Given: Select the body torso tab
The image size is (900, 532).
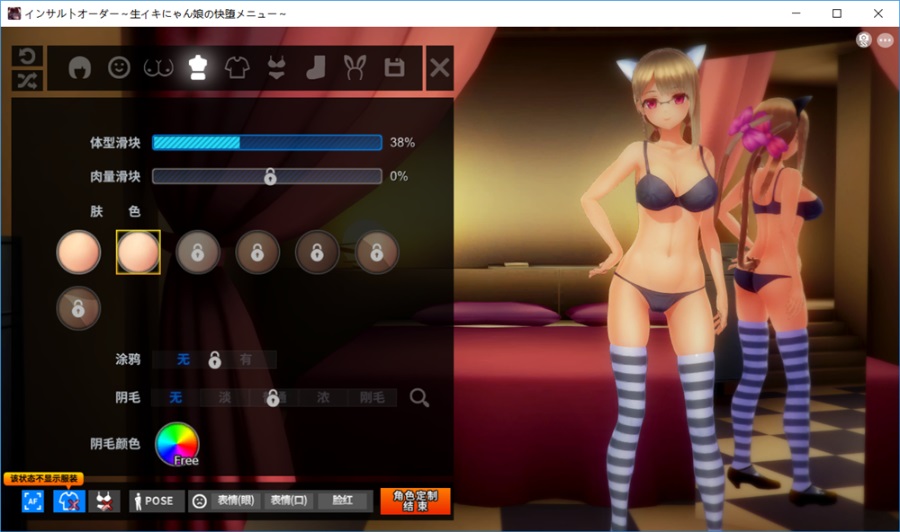Looking at the screenshot, I should tap(197, 68).
